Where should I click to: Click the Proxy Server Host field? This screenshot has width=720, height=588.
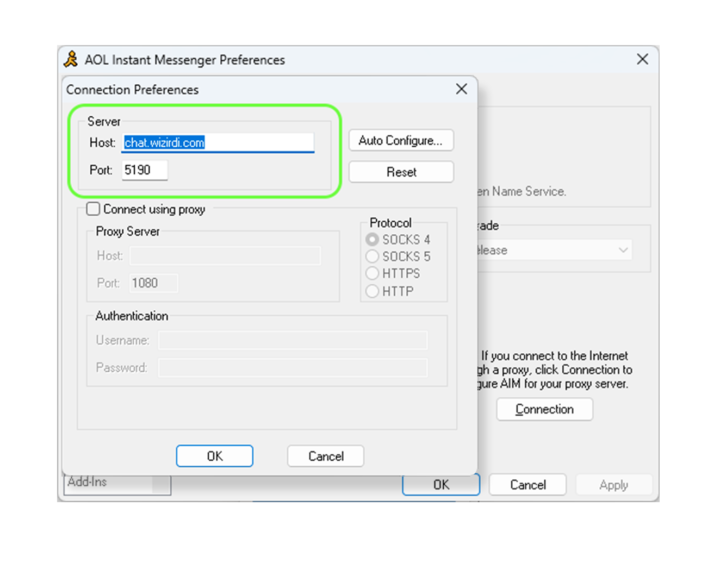(225, 255)
